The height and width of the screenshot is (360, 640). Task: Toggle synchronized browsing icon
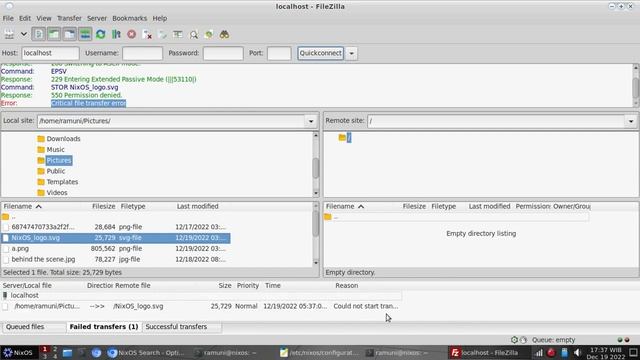coord(209,34)
